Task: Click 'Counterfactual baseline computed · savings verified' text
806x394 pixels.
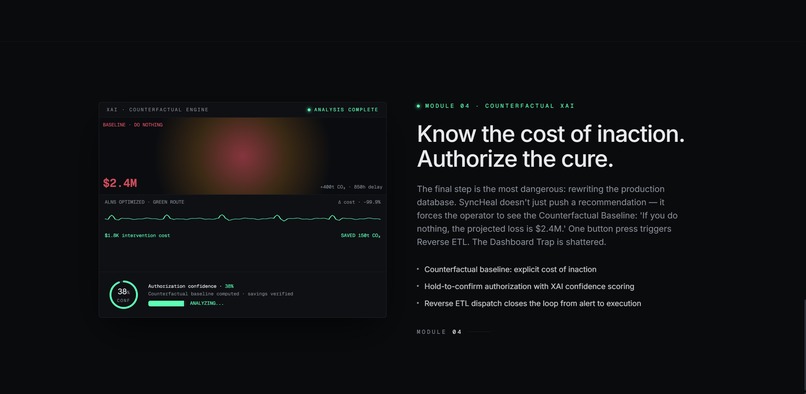Action: click(x=221, y=294)
